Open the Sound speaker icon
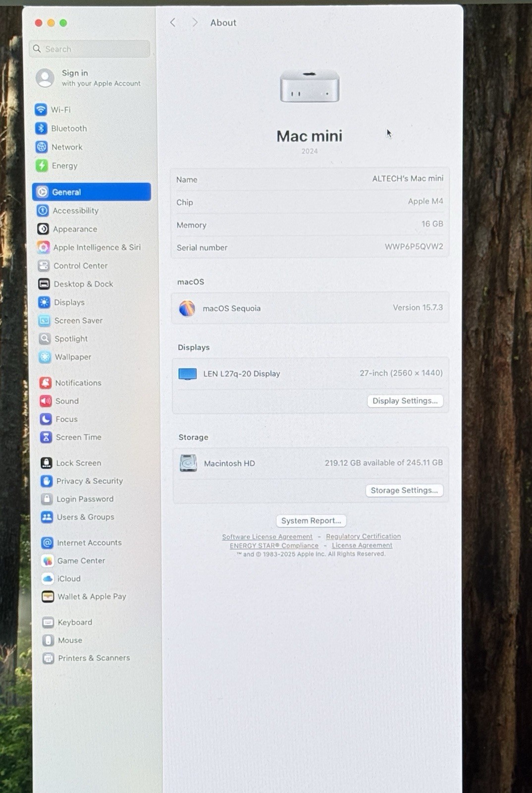Image resolution: width=532 pixels, height=793 pixels. pos(46,401)
